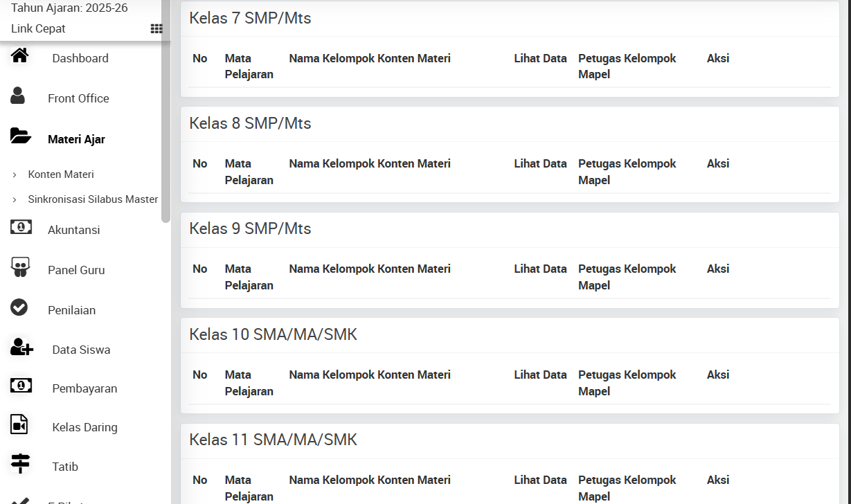
Task: Open Sinkronisasi Silabus Master submenu item
Action: (93, 199)
